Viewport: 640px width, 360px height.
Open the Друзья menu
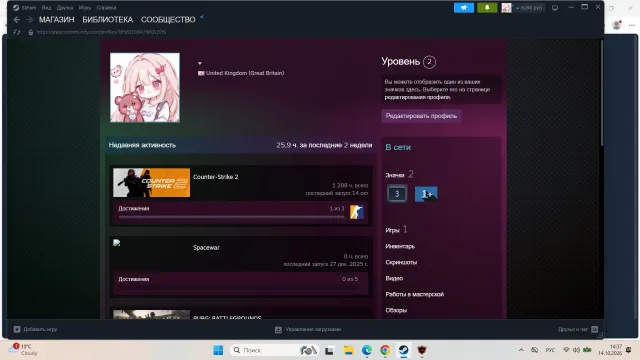pyautogui.click(x=65, y=7)
